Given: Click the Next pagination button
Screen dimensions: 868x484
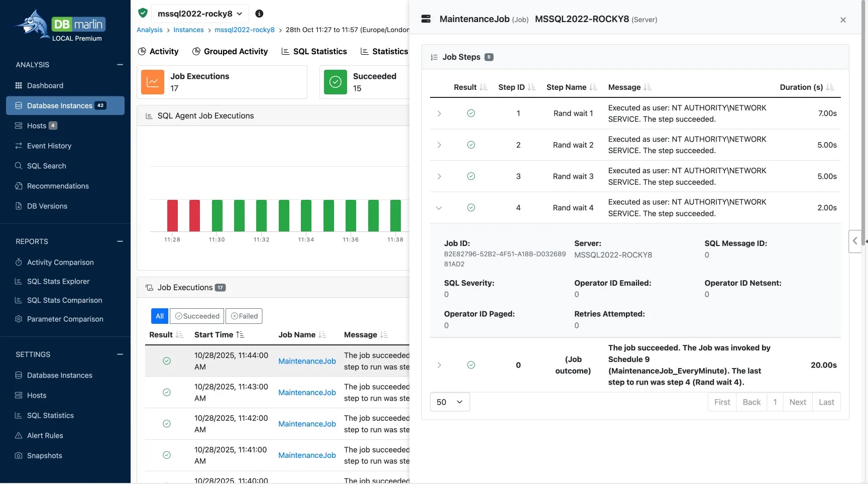Looking at the screenshot, I should [x=797, y=402].
